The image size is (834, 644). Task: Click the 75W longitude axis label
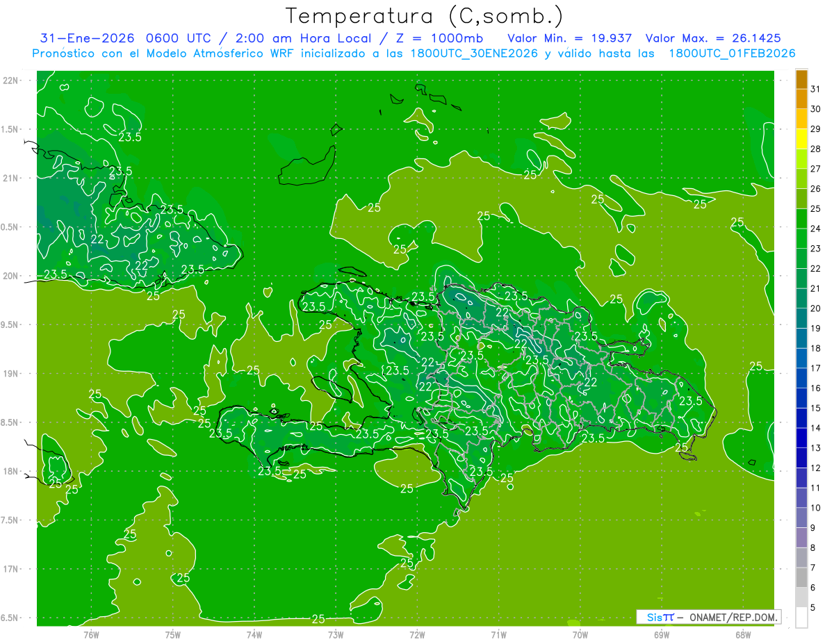[x=173, y=634]
